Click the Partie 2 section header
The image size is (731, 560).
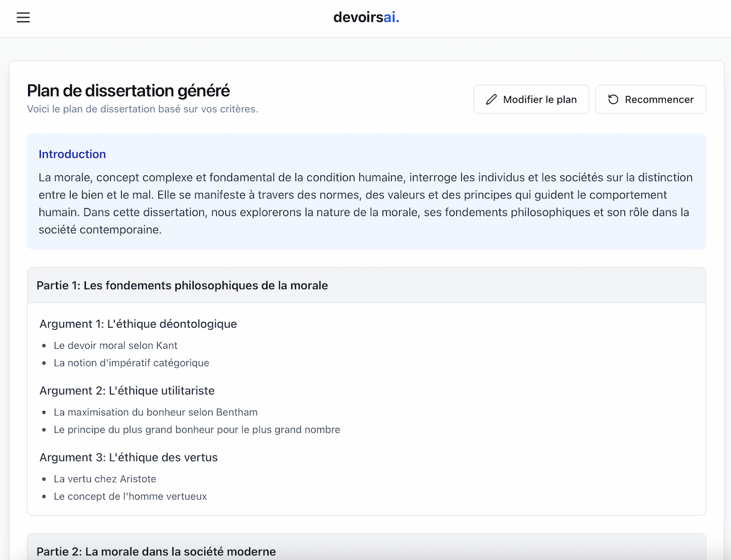(367, 548)
